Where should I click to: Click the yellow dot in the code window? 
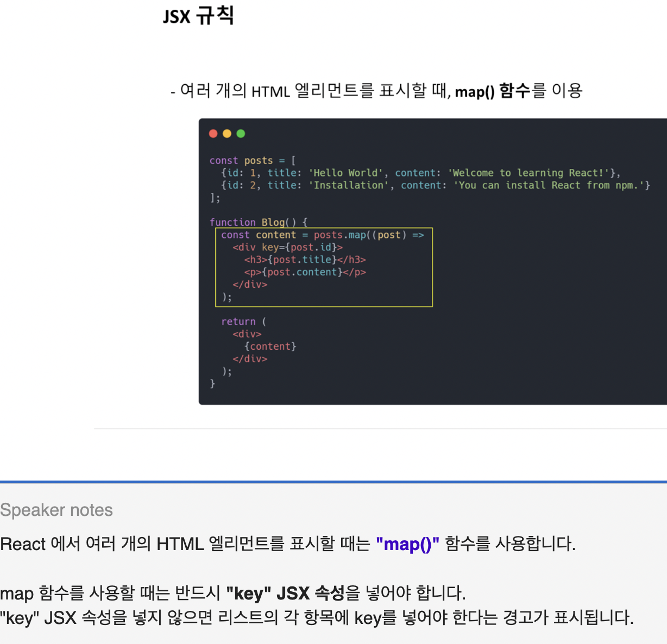[227, 134]
